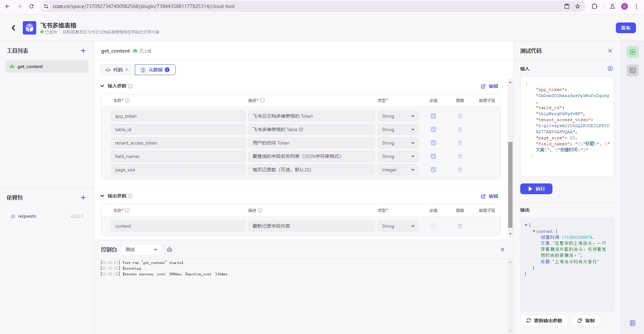Add a new tool in 工具列表

tap(83, 51)
